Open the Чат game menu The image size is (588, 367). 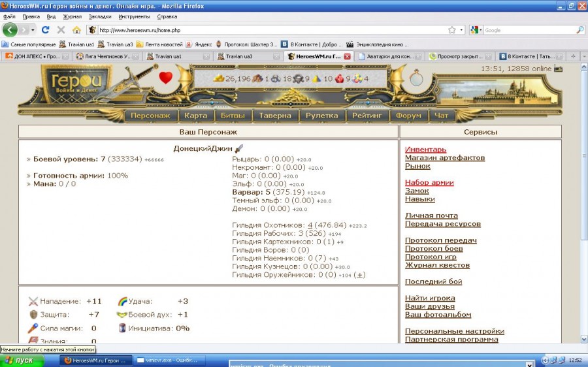coord(442,116)
